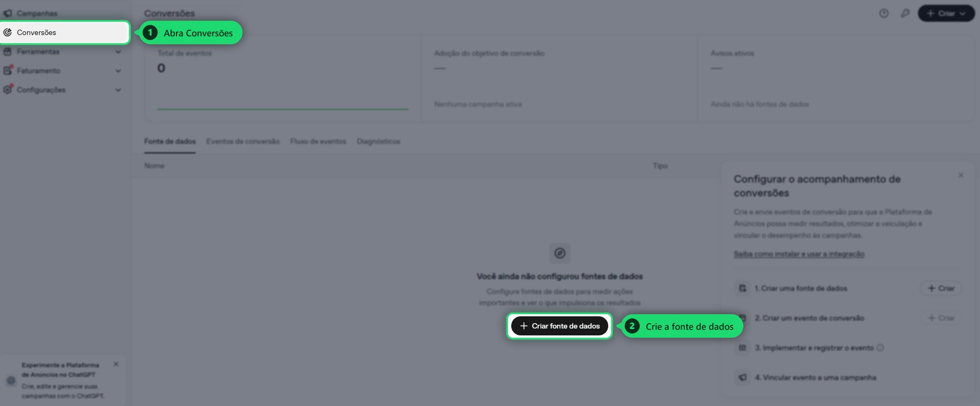Open Saiba como instalar e usar a integração link

[x=799, y=254]
